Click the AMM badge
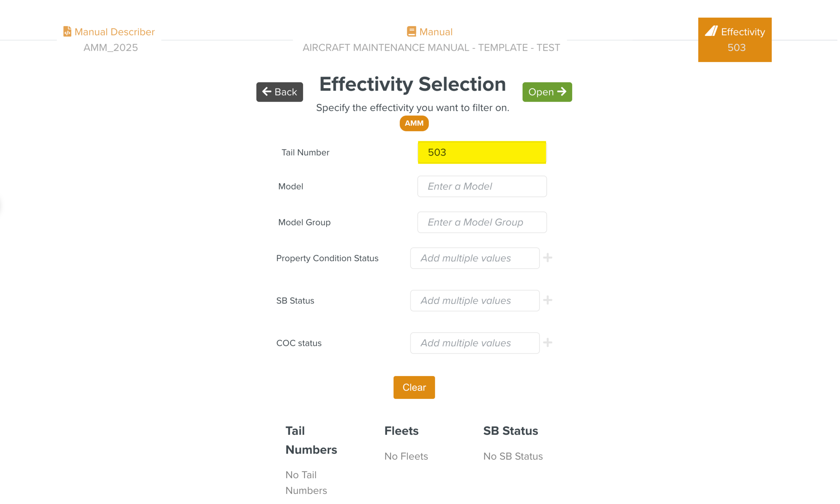 414,123
